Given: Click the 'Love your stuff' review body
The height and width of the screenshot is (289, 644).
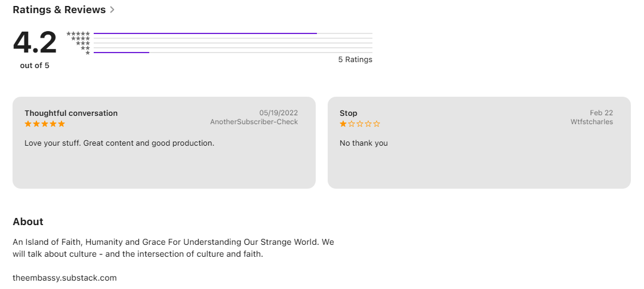Looking at the screenshot, I should pos(119,143).
